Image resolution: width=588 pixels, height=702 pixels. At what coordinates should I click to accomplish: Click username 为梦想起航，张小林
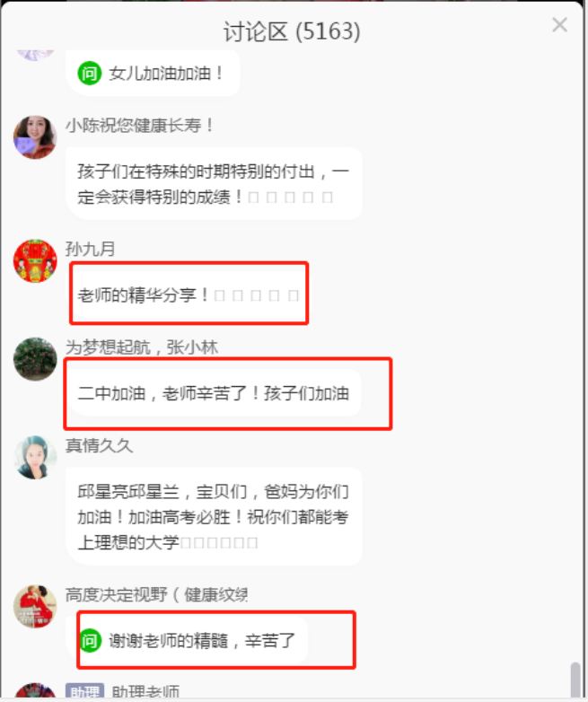142,347
